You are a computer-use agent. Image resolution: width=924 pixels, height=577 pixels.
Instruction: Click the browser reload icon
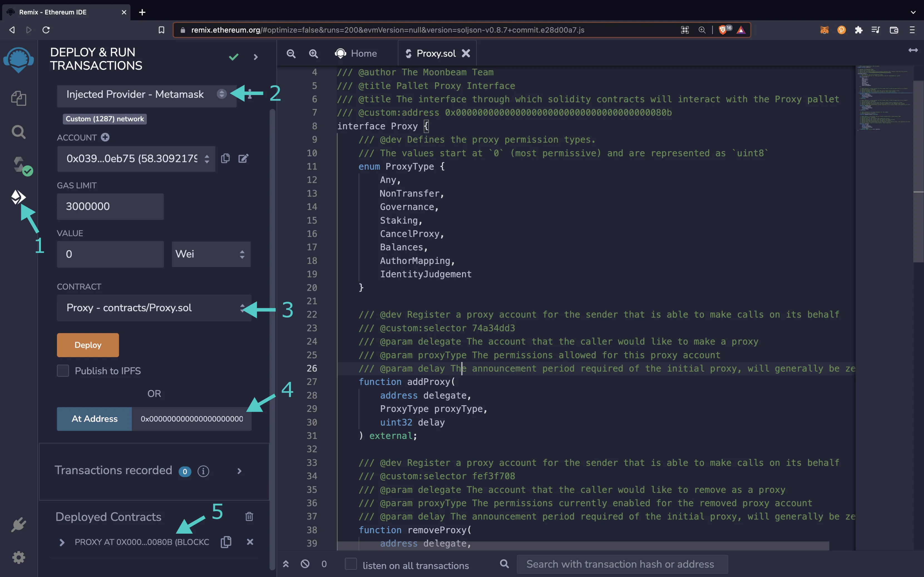pyautogui.click(x=46, y=30)
